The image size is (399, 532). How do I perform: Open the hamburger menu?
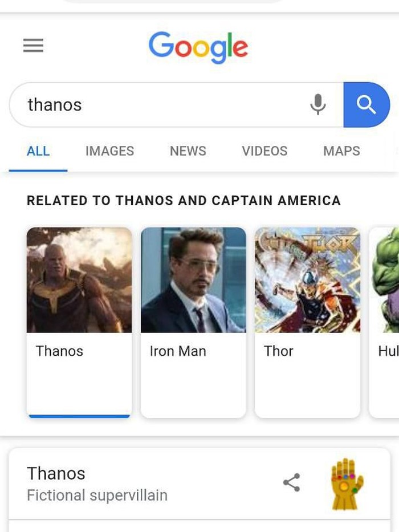point(33,46)
